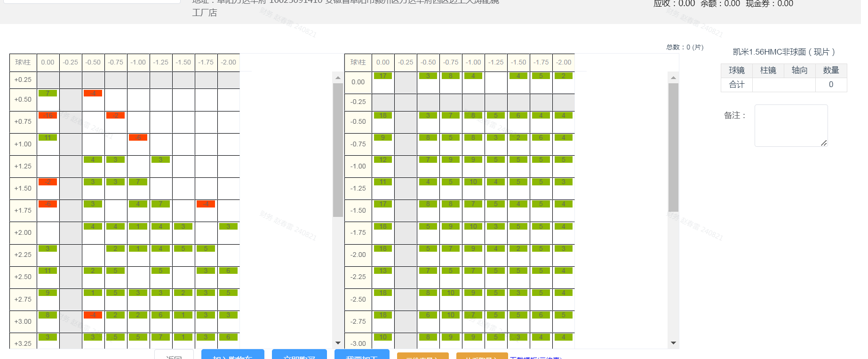Select left-grid cell at +1.00 sphere, -1.00 cylinder
The height and width of the screenshot is (359, 868).
click(x=138, y=144)
